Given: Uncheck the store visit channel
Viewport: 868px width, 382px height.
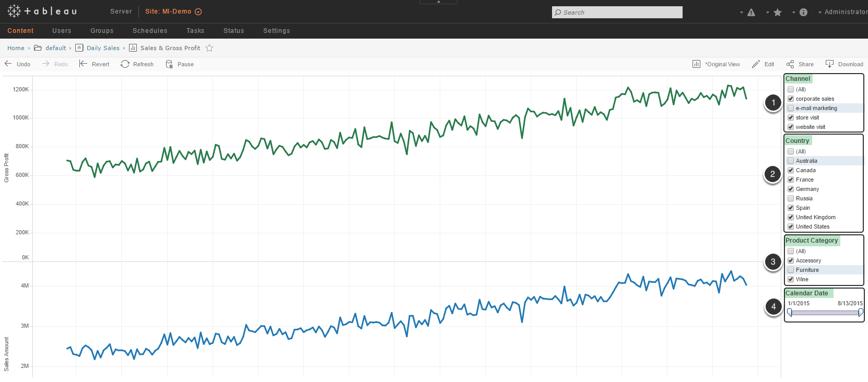Looking at the screenshot, I should pos(791,117).
